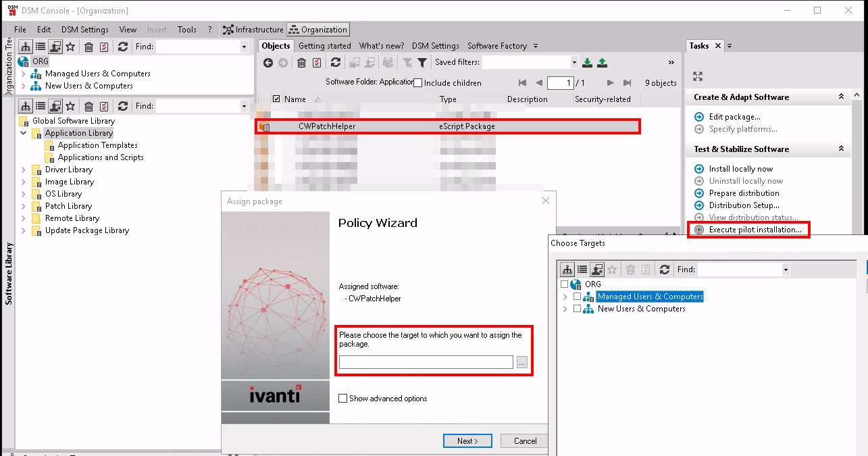Click tree view icon in Software Library toolbar
Viewport: 868px width, 456px height.
coord(25,106)
